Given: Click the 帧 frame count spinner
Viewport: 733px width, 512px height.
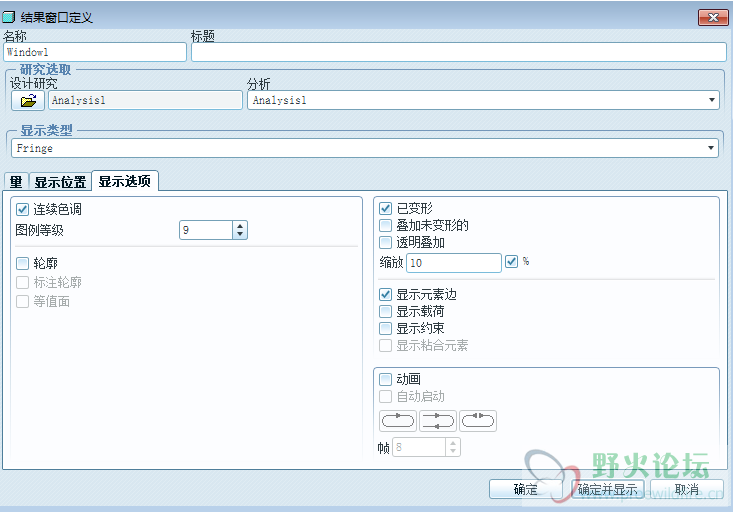Looking at the screenshot, I should 453,447.
